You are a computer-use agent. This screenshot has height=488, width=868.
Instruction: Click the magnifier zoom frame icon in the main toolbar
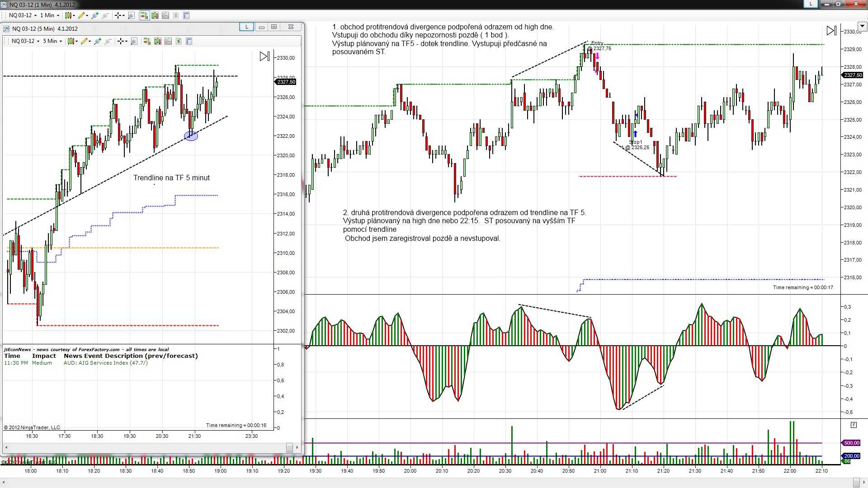131,15
